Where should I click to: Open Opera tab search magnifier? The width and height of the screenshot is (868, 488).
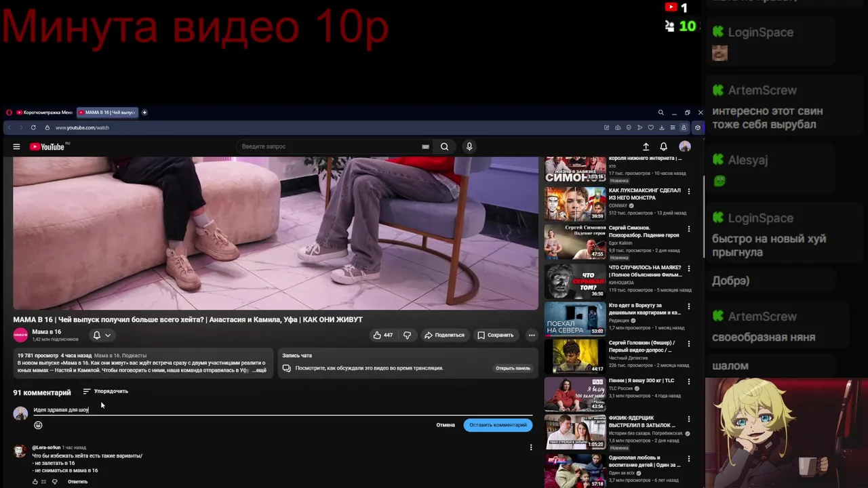pos(660,113)
